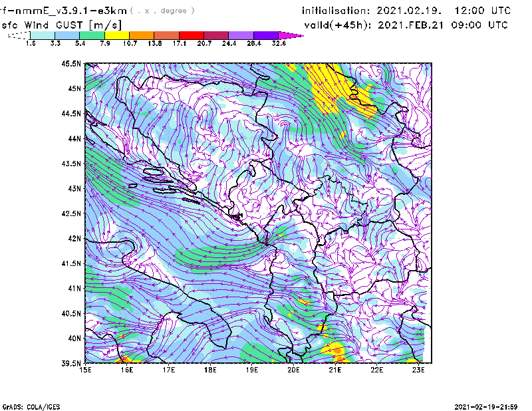Click the 44.5N latitude label
Image resolution: width=532 pixels, height=411 pixels.
pyautogui.click(x=71, y=113)
